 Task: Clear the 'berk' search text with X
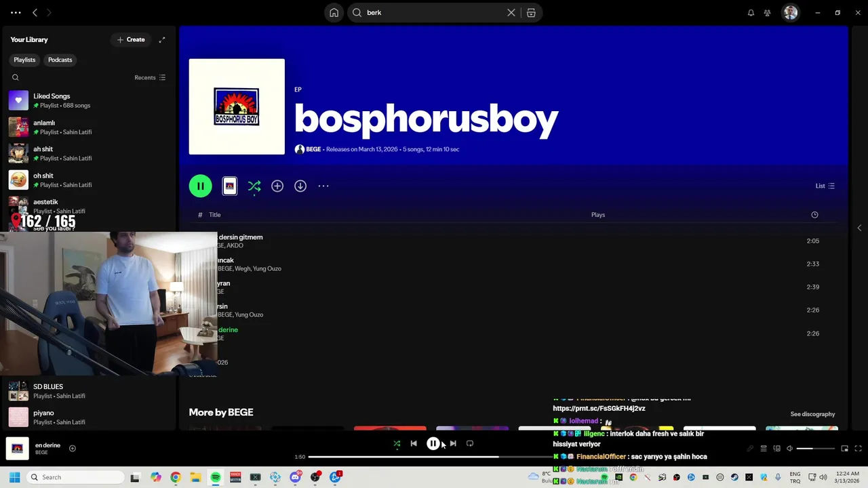click(511, 13)
